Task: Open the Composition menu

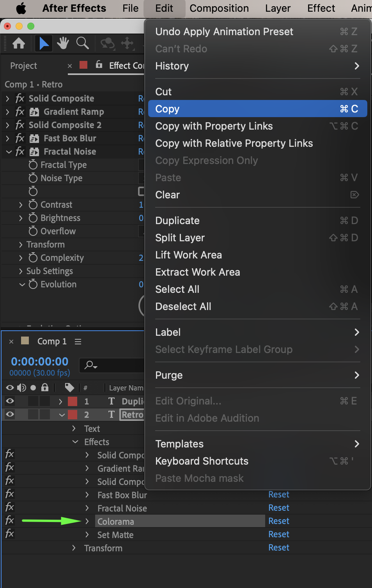Action: point(219,8)
